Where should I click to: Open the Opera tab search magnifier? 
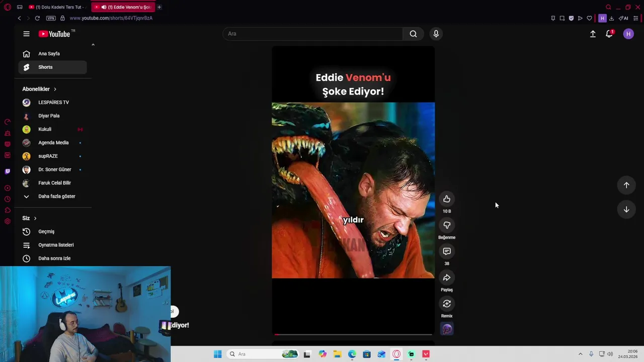click(x=608, y=7)
